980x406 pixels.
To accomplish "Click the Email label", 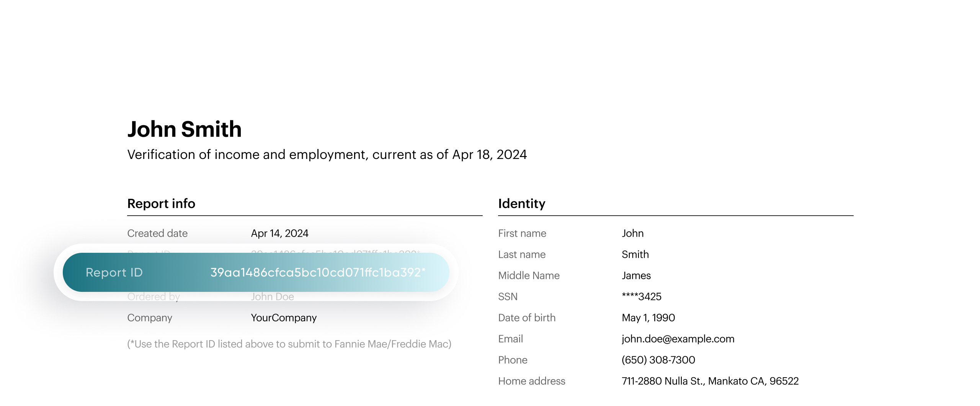I will click(510, 339).
